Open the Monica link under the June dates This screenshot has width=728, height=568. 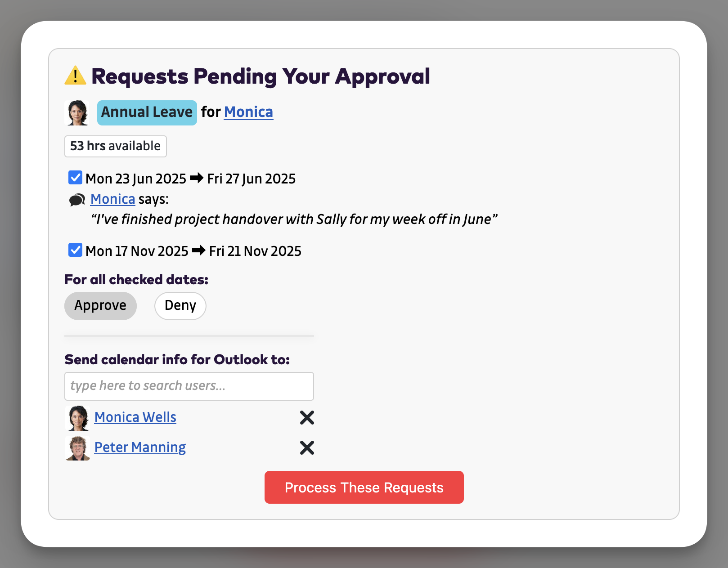pos(112,199)
